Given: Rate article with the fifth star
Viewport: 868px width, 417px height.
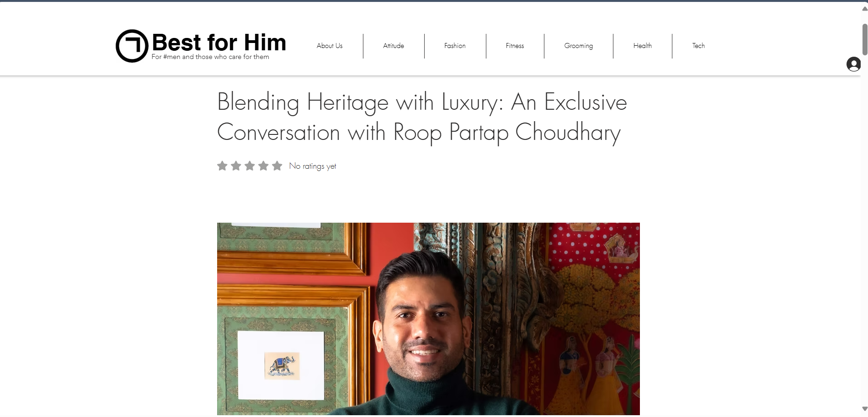Looking at the screenshot, I should [x=277, y=166].
